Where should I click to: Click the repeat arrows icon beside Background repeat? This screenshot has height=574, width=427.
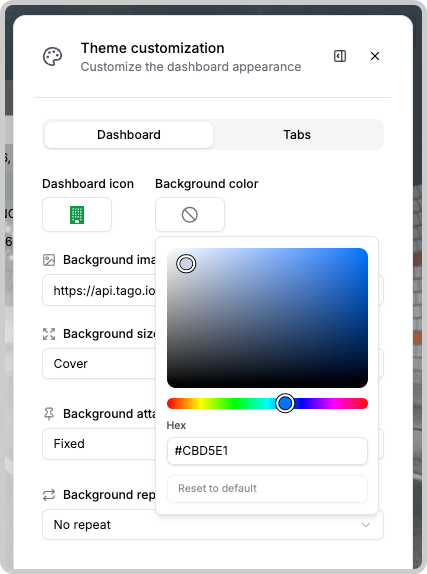(x=49, y=495)
